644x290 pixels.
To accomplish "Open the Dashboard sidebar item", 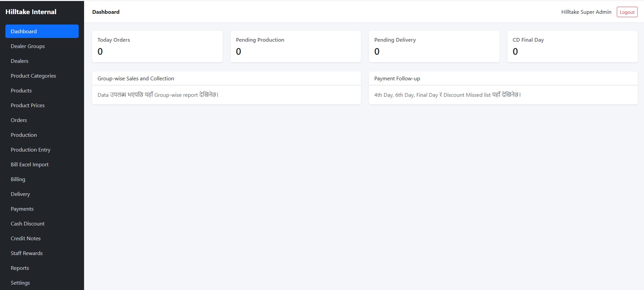I will pyautogui.click(x=42, y=31).
